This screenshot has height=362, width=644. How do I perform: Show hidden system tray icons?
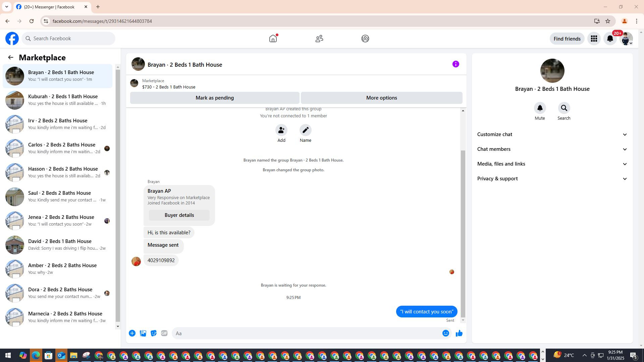(x=584, y=355)
